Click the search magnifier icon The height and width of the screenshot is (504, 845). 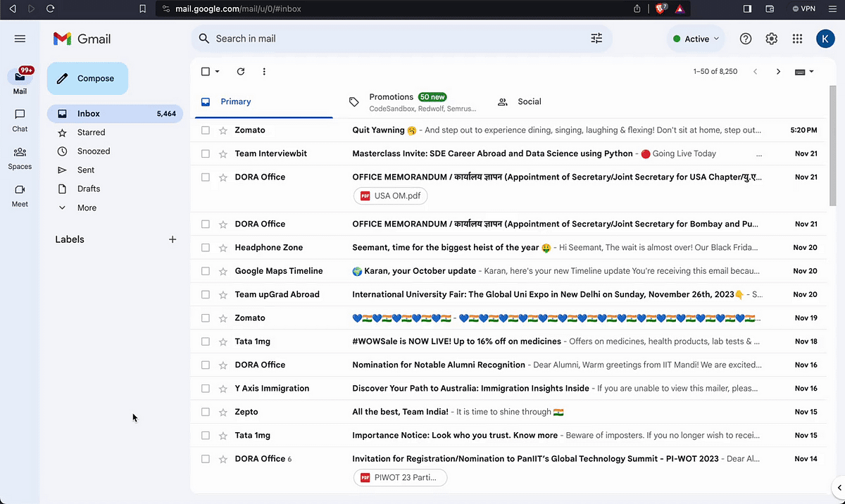(204, 39)
